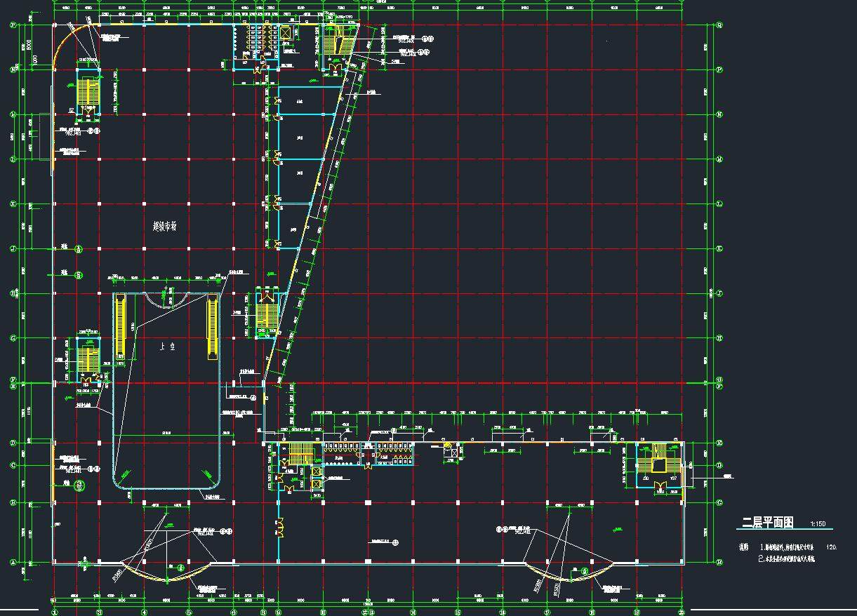
Task: Click the 1:150 scale label
Action: coord(818,524)
